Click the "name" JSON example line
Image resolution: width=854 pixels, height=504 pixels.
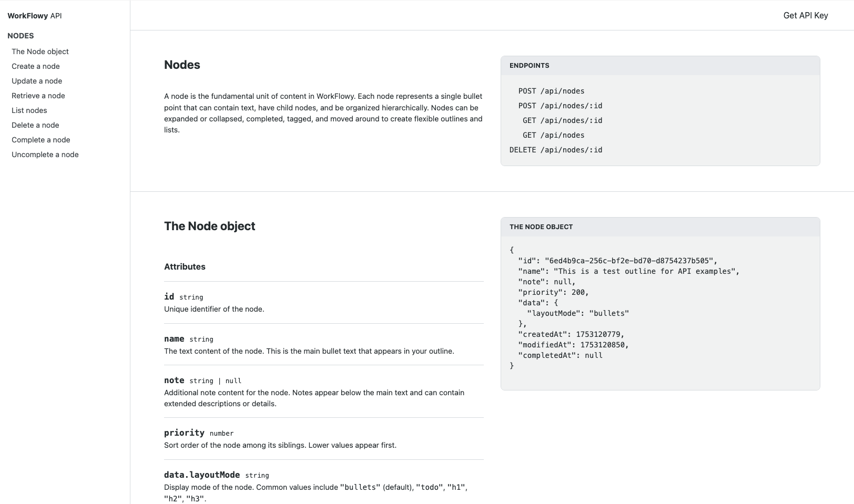pyautogui.click(x=628, y=271)
